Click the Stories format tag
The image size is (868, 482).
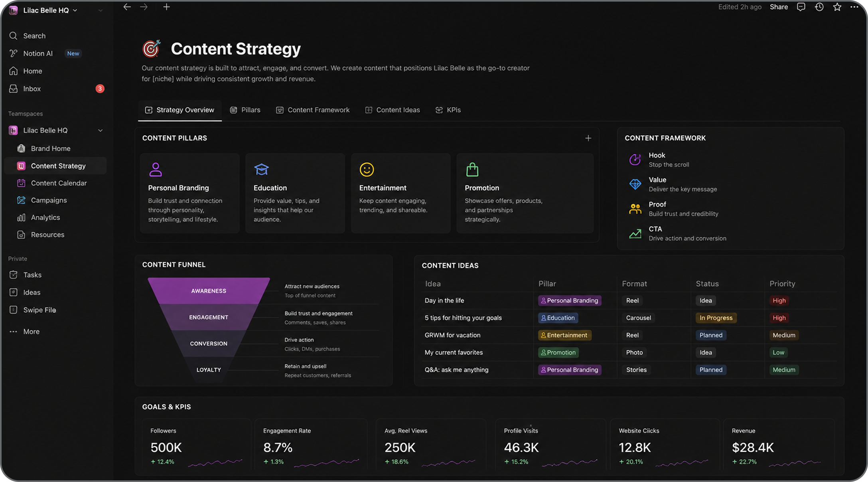636,369
